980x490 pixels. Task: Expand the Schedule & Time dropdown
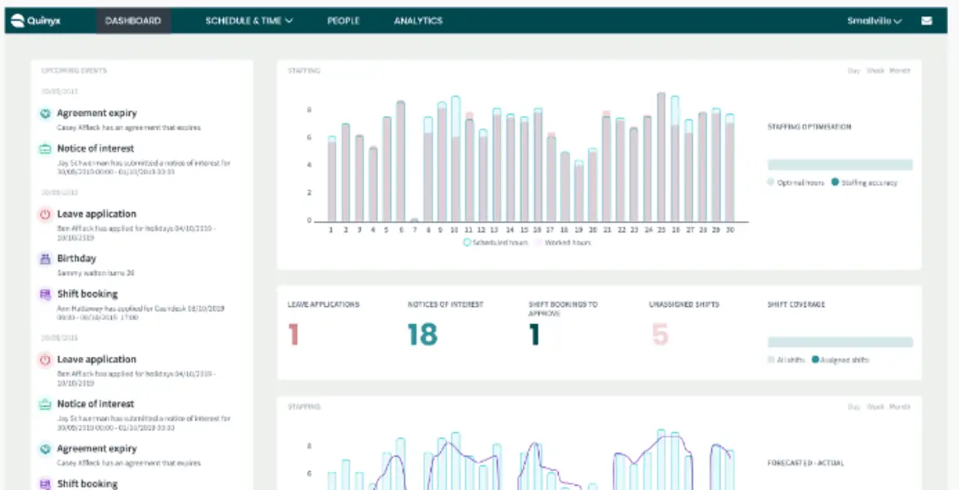coord(249,21)
